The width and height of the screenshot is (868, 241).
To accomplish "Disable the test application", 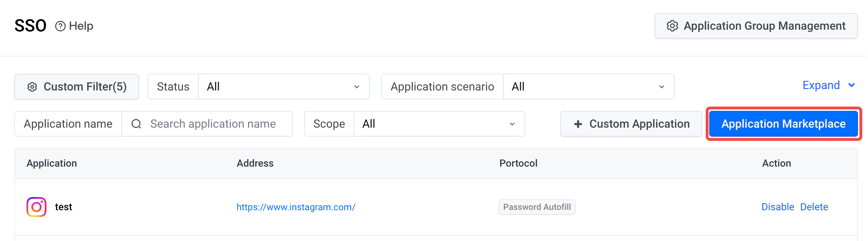I will [x=778, y=207].
